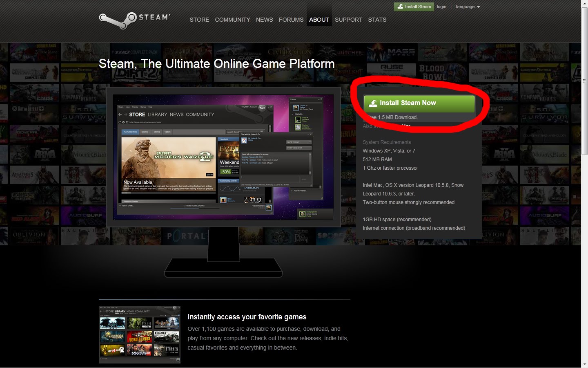Click the scrollbar down arrow

tap(585, 364)
